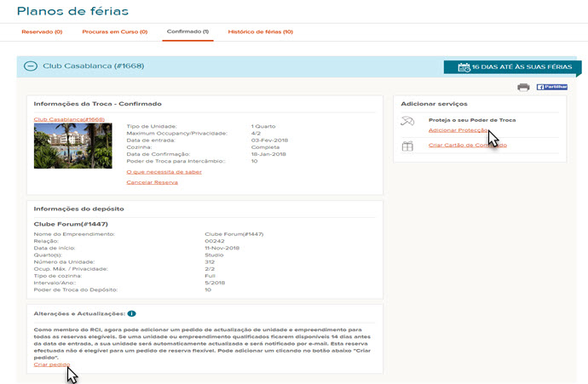Select the start date 11-Nov-2018

pos(222,248)
